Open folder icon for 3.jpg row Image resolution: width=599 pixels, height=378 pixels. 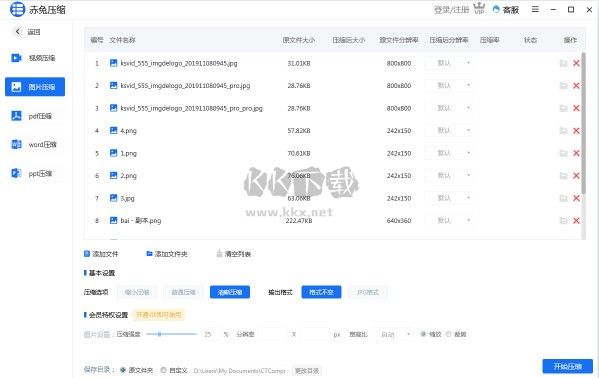pos(563,198)
